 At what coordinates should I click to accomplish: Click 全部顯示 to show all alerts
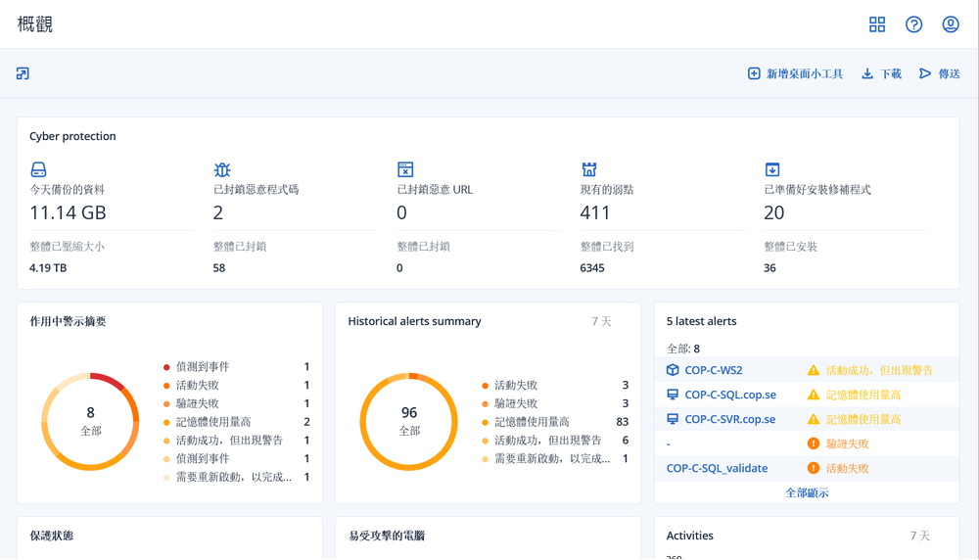(807, 492)
